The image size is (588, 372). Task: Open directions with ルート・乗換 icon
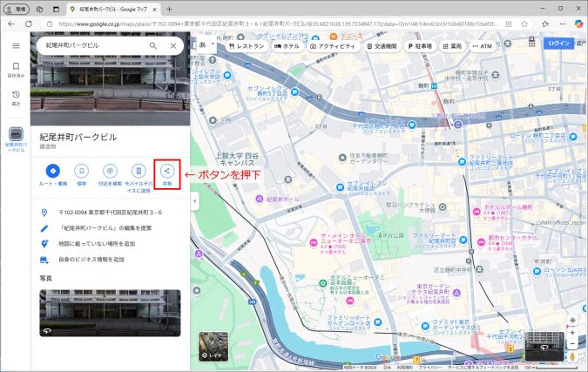pos(52,171)
